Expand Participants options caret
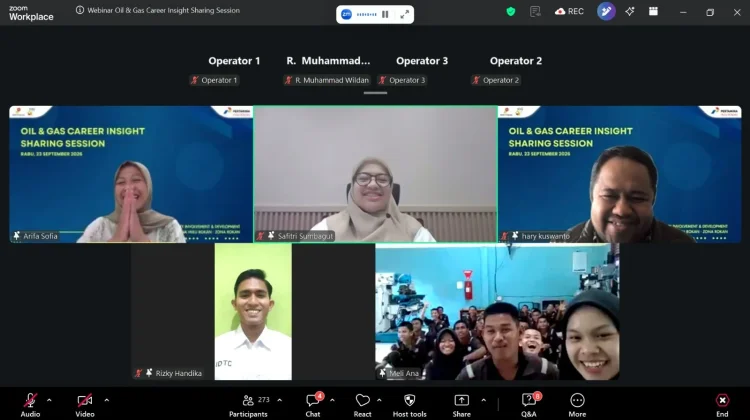 pos(279,400)
